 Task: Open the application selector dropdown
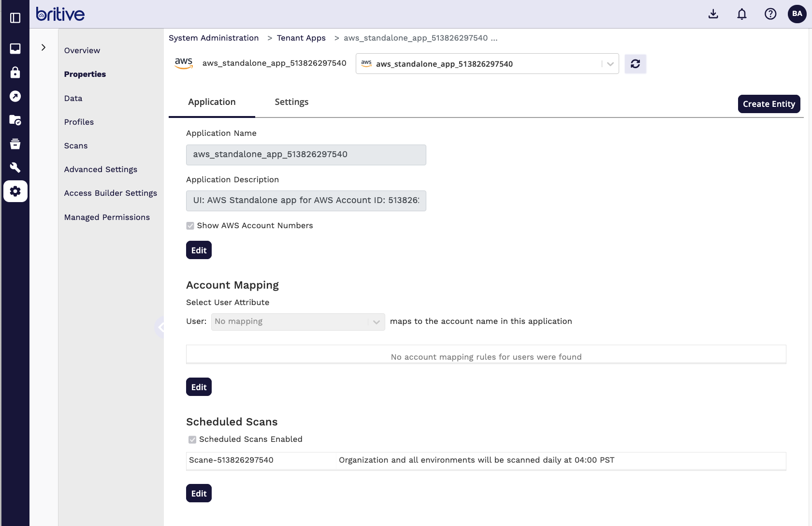487,64
